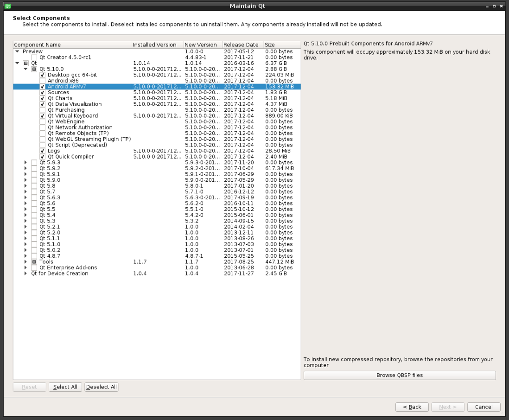Uncheck the Desktop gcc 64-bit checkbox
Image resolution: width=509 pixels, height=420 pixels.
pyautogui.click(x=42, y=75)
